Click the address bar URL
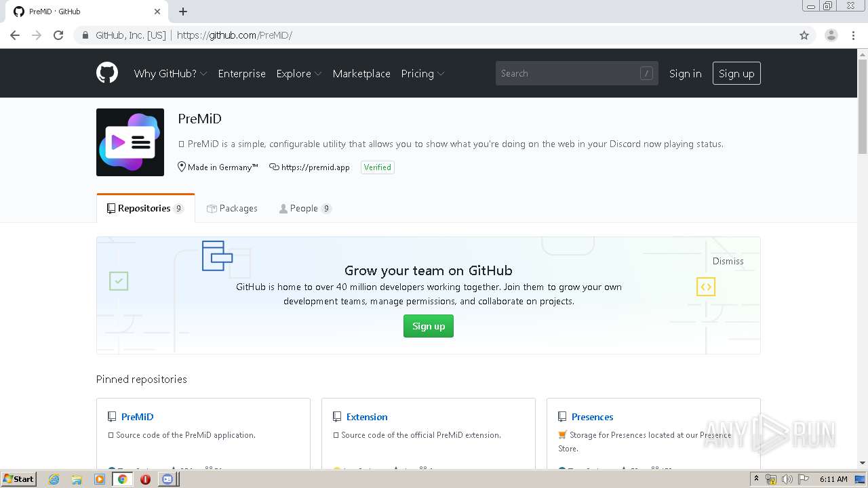Viewport: 868px width, 488px height. click(x=235, y=35)
